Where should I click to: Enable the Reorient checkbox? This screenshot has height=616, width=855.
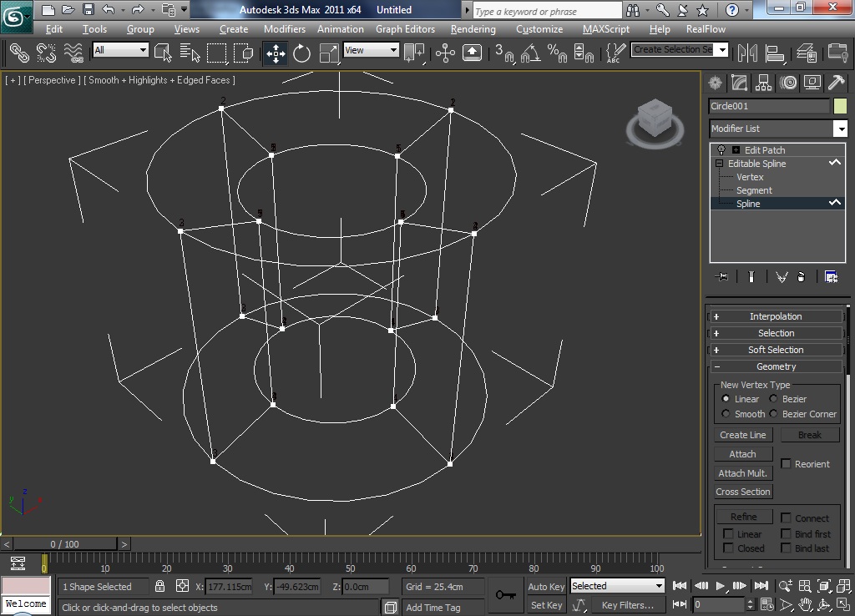(786, 463)
